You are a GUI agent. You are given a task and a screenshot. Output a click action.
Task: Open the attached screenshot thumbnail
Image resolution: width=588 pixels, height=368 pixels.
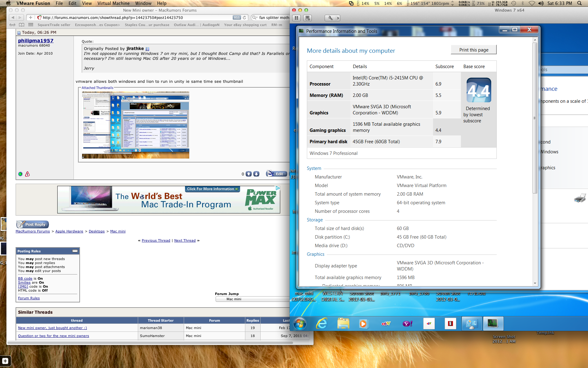coord(136,125)
